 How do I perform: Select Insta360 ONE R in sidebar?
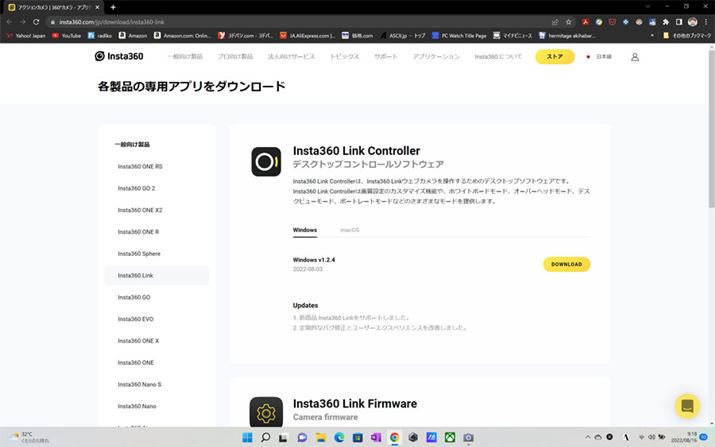coord(139,232)
